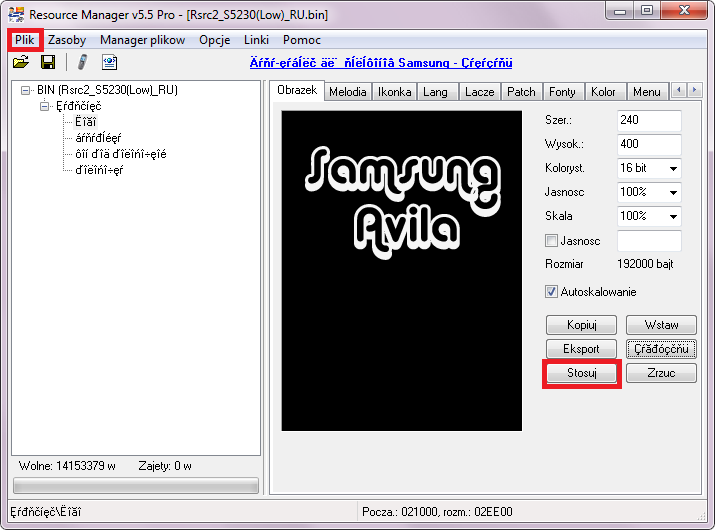Select the second-level parent tree item
Image resolution: width=716 pixels, height=530 pixels.
79,106
